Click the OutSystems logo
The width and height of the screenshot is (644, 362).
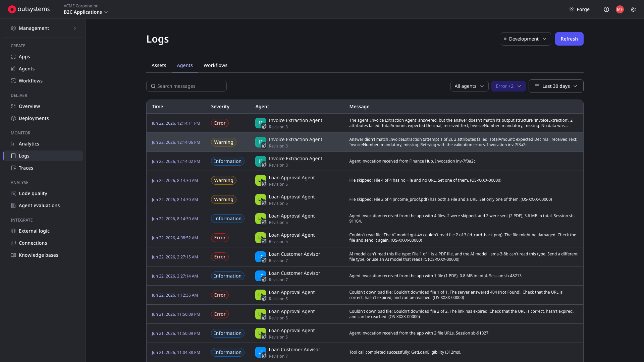[29, 9]
